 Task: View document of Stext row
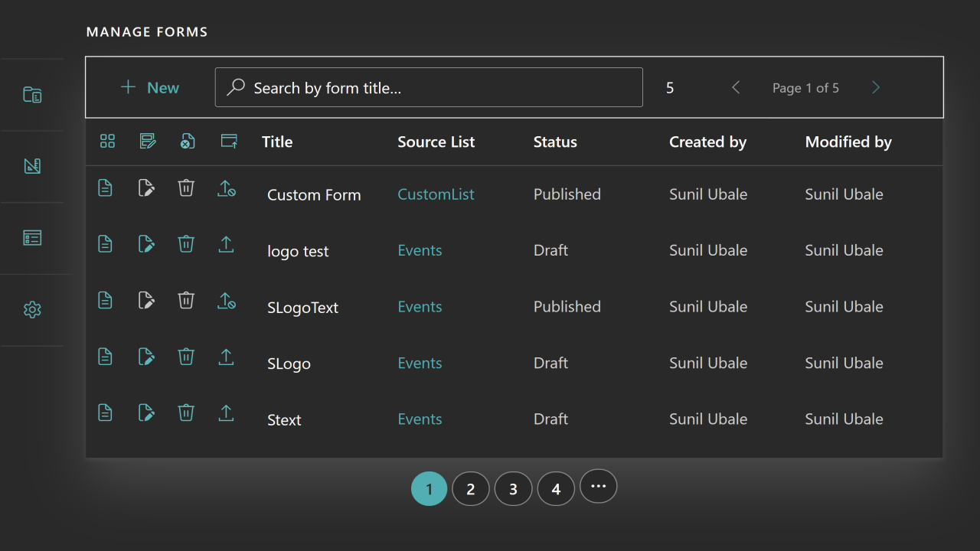(x=105, y=412)
